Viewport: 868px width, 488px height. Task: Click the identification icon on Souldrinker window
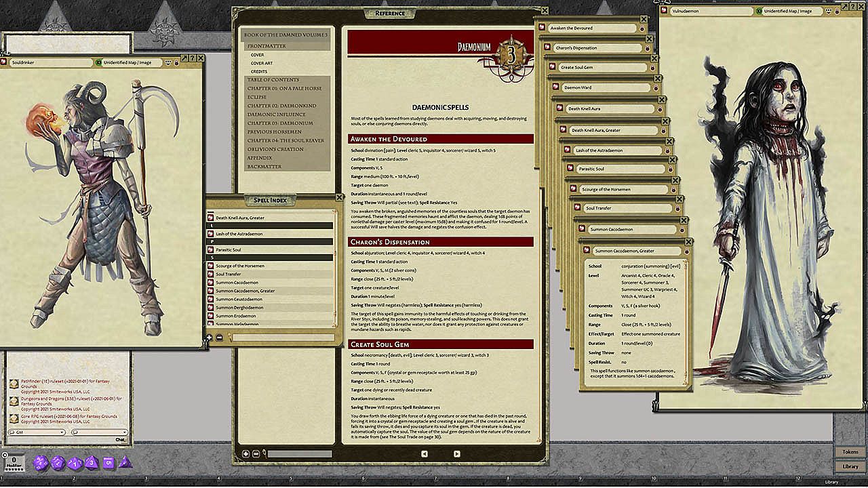99,62
